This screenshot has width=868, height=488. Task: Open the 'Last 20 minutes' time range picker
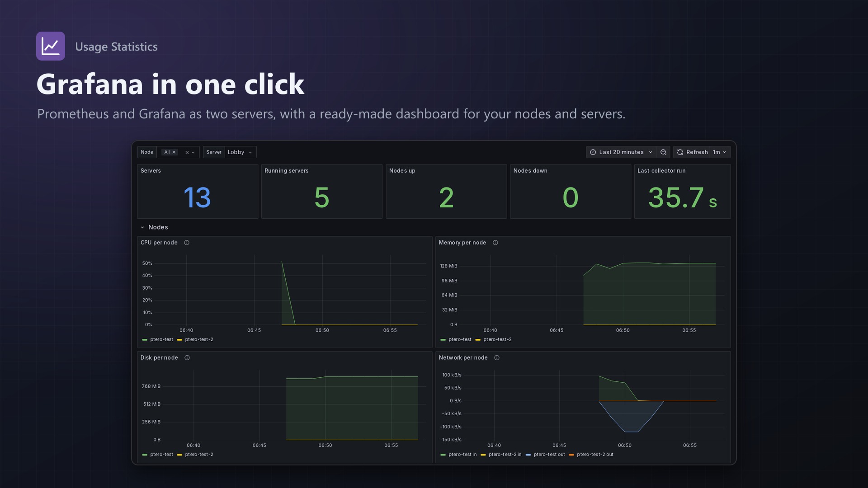[621, 152]
